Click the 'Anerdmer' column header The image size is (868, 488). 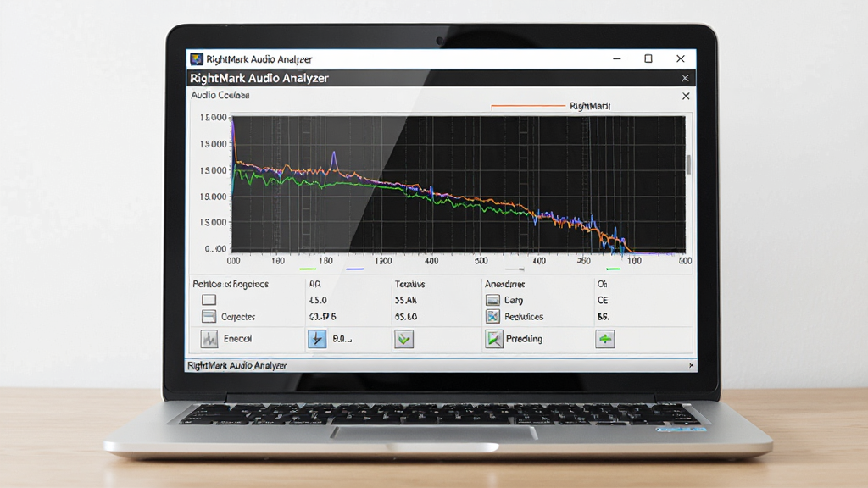(504, 284)
